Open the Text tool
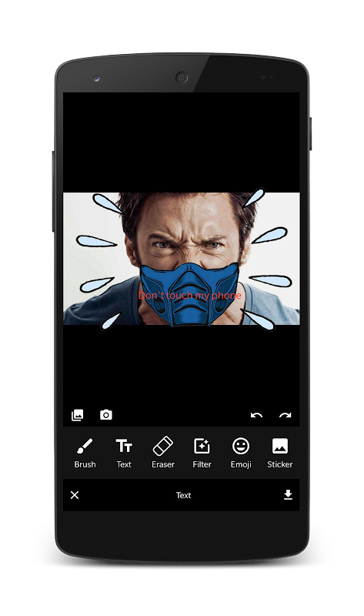Screen dimensions: 364x616 point(124,453)
